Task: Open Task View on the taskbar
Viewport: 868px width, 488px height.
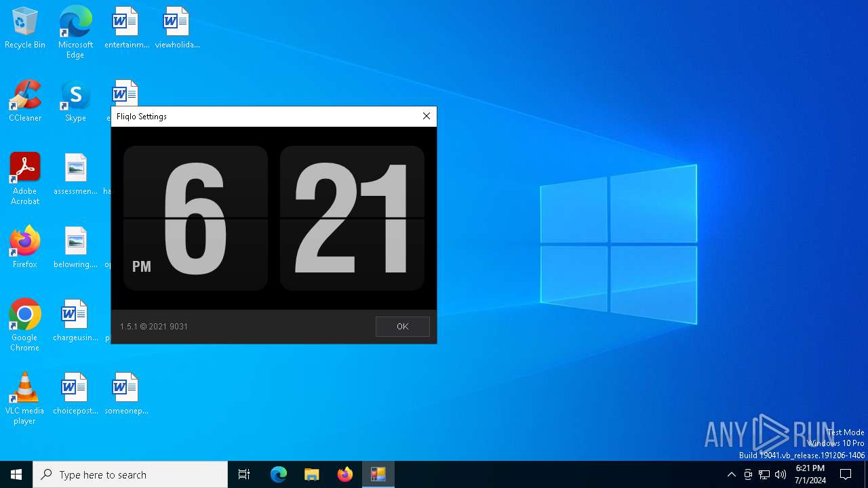Action: (244, 474)
